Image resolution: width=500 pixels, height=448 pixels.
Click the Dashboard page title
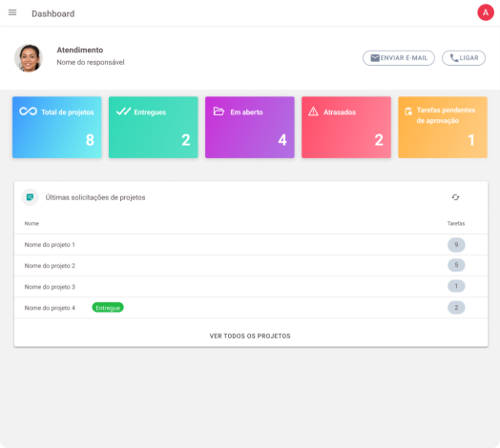tap(52, 13)
